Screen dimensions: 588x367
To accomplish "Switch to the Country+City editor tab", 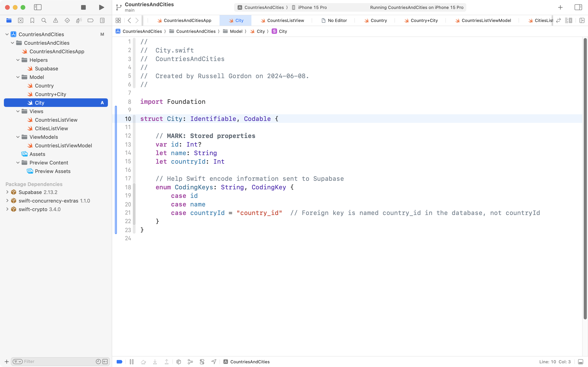I will point(424,20).
